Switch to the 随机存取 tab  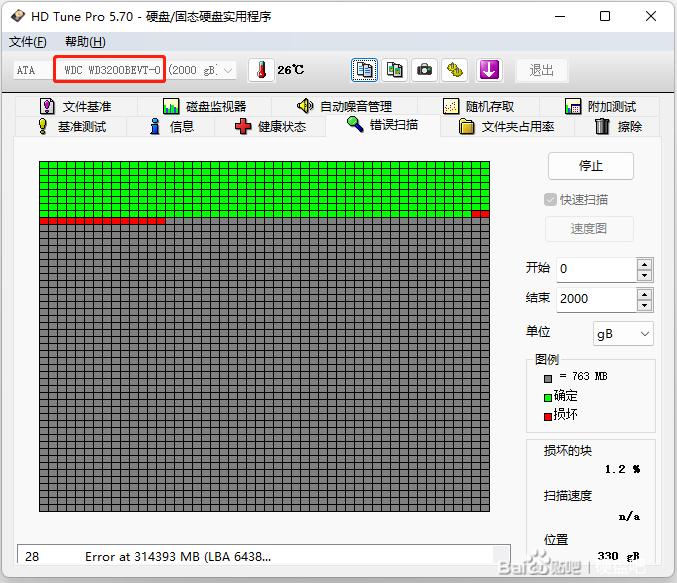(x=478, y=106)
